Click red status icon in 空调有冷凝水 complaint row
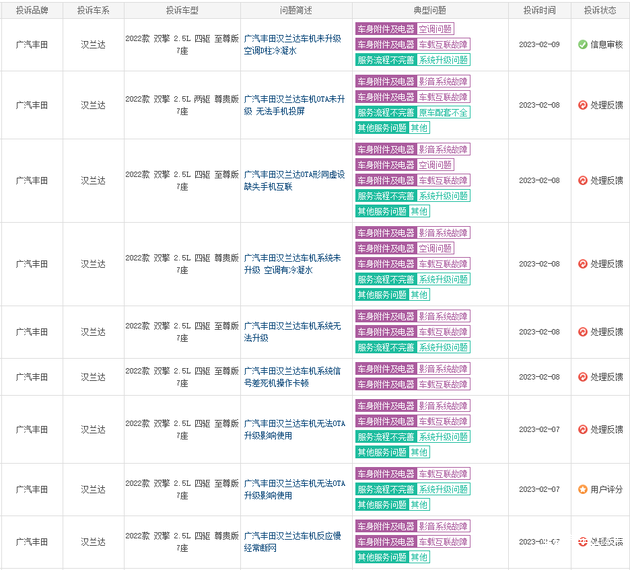 pyautogui.click(x=582, y=264)
